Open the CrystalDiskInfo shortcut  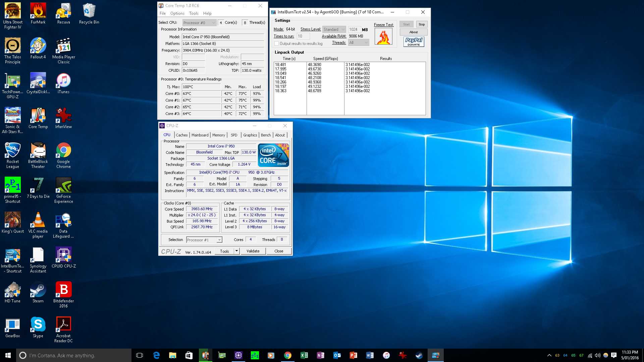pyautogui.click(x=38, y=83)
